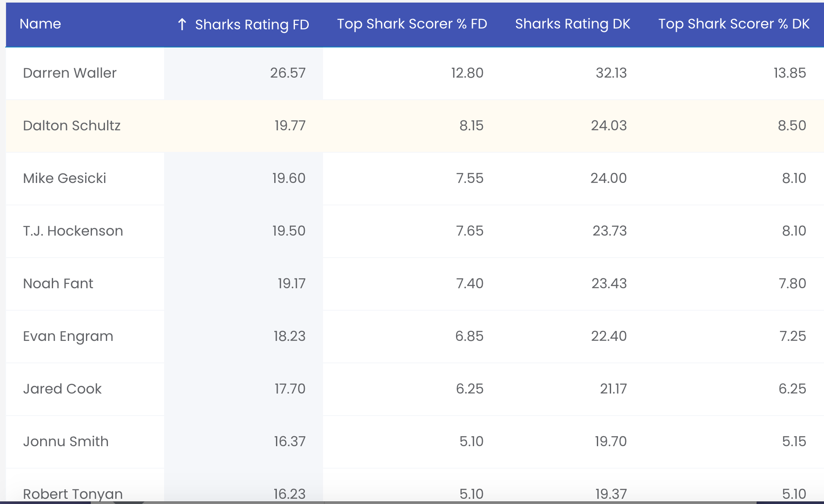Sort by Top Shark Scorer % FD

point(412,24)
